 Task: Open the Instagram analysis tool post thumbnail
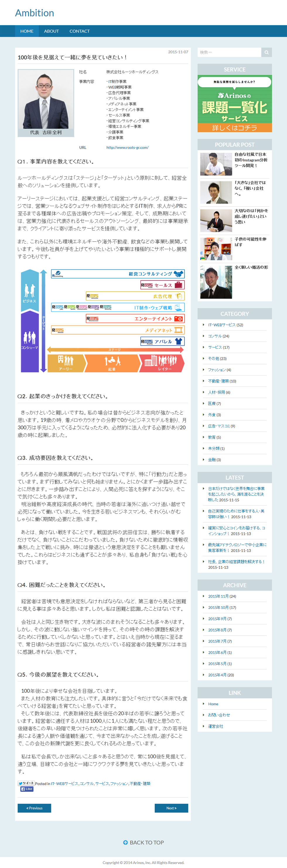[x=216, y=164]
